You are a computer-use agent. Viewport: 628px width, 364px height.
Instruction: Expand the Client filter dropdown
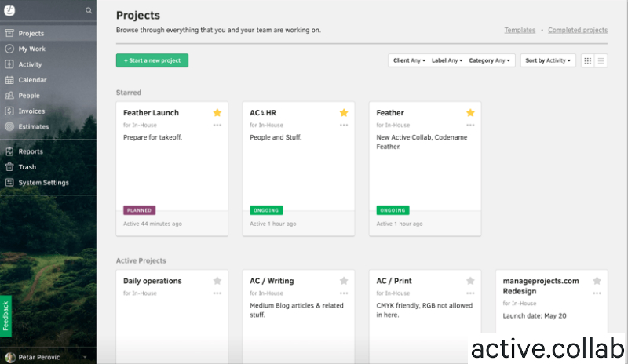click(x=407, y=60)
